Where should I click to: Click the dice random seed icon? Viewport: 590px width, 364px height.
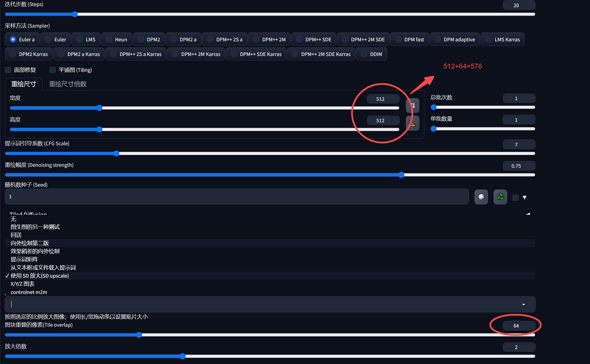coord(481,197)
